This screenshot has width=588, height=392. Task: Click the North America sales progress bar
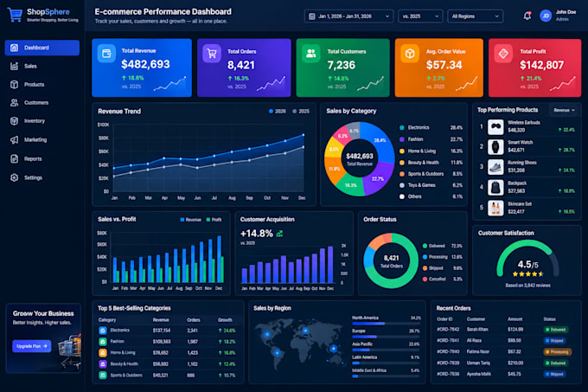pyautogui.click(x=386, y=324)
